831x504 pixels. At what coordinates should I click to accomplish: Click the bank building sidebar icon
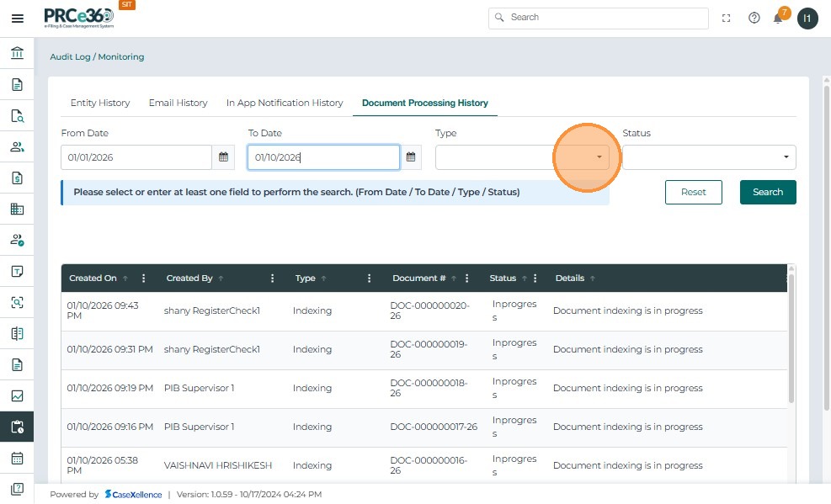17,54
